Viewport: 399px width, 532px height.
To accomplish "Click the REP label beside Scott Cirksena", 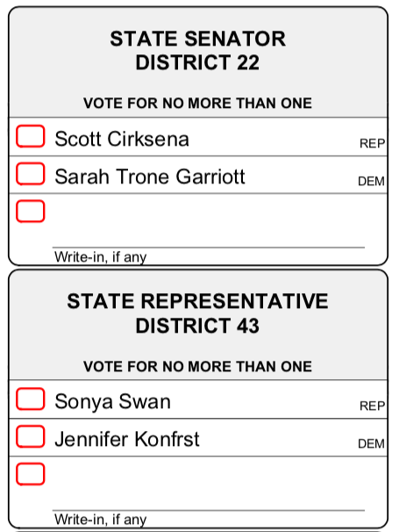I will pyautogui.click(x=372, y=143).
